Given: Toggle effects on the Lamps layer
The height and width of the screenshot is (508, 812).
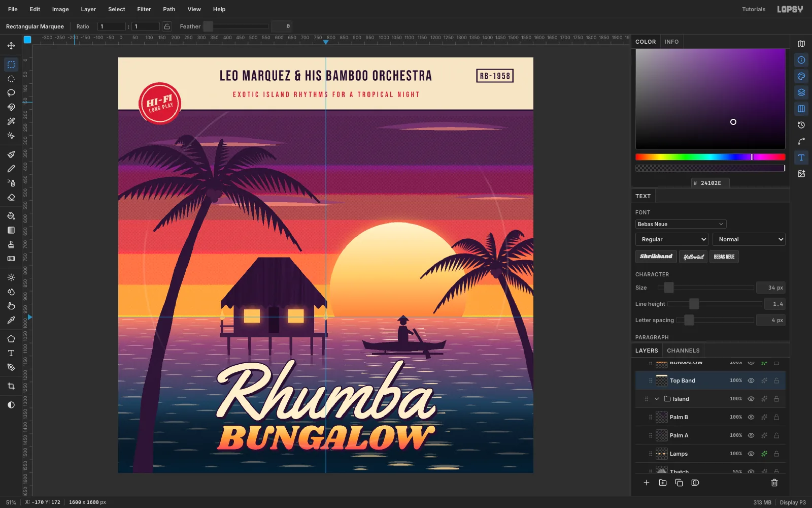Looking at the screenshot, I should tap(764, 454).
